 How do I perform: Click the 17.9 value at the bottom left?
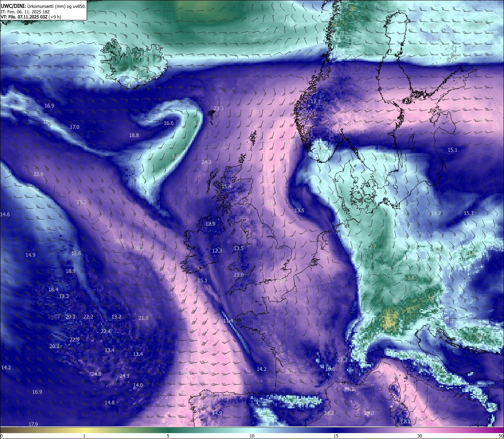click(33, 424)
